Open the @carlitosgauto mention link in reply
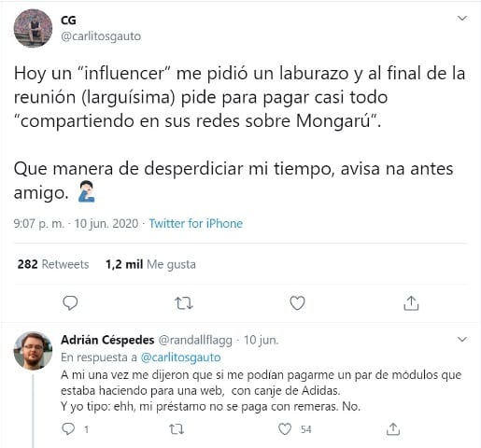Viewport: 481px width, 448px height. click(x=180, y=357)
